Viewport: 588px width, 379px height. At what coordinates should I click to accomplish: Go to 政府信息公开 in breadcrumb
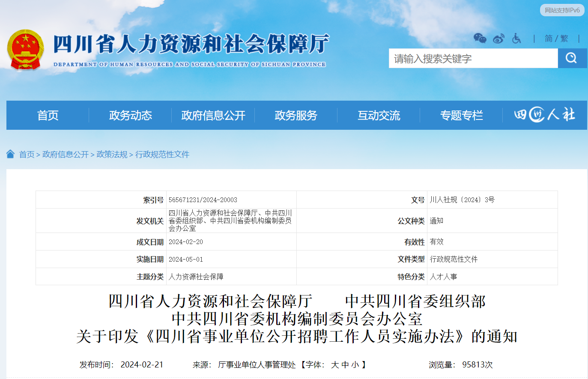point(66,155)
